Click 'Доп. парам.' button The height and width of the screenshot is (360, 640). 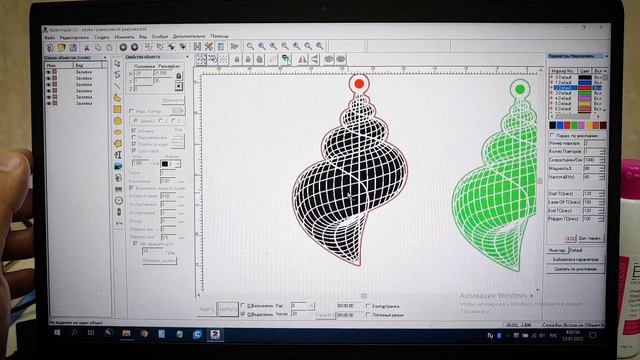(590, 238)
